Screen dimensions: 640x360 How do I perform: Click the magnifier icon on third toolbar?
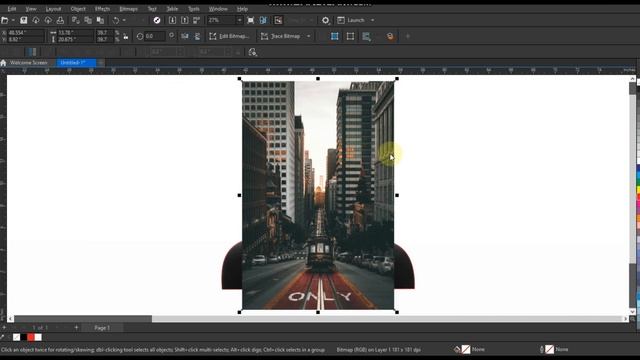(253, 52)
